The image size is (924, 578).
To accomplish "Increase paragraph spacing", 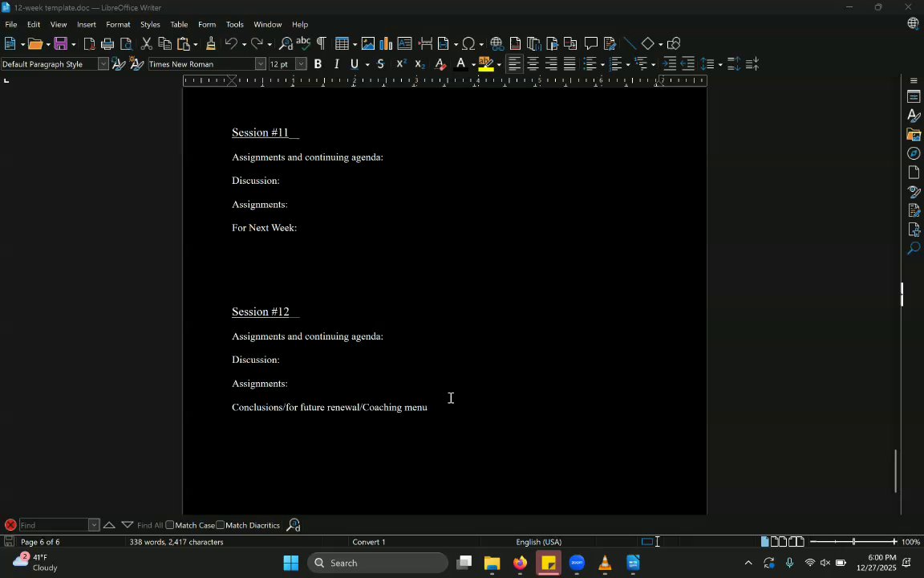I will coord(734,63).
